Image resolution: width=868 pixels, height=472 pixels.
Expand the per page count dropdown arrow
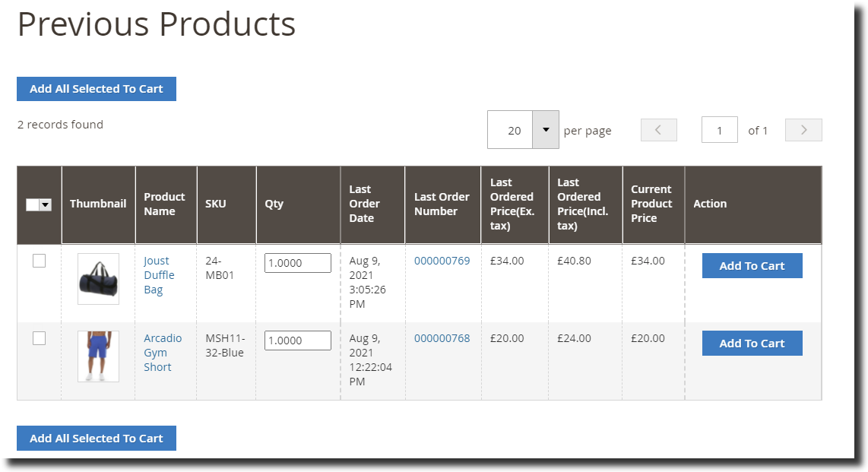coord(545,130)
